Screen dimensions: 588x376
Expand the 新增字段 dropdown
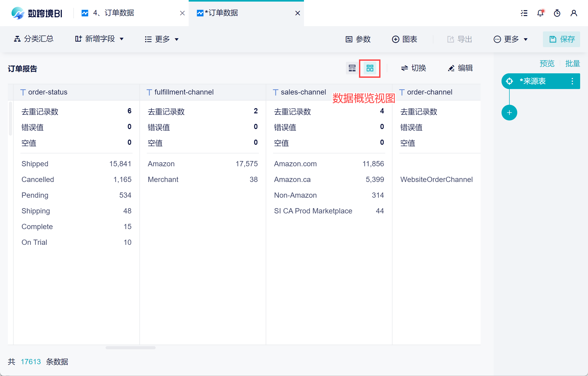click(99, 39)
